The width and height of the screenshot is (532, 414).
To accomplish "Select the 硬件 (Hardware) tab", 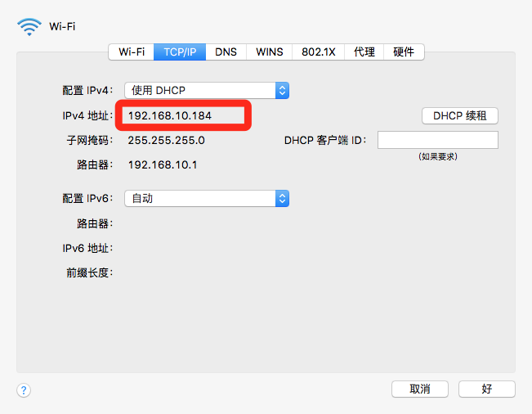I will pos(404,52).
